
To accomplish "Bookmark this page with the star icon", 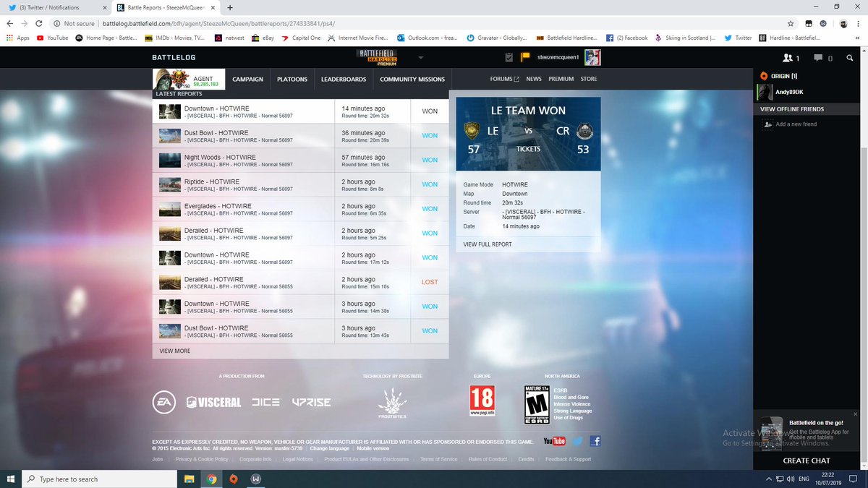I will [791, 23].
